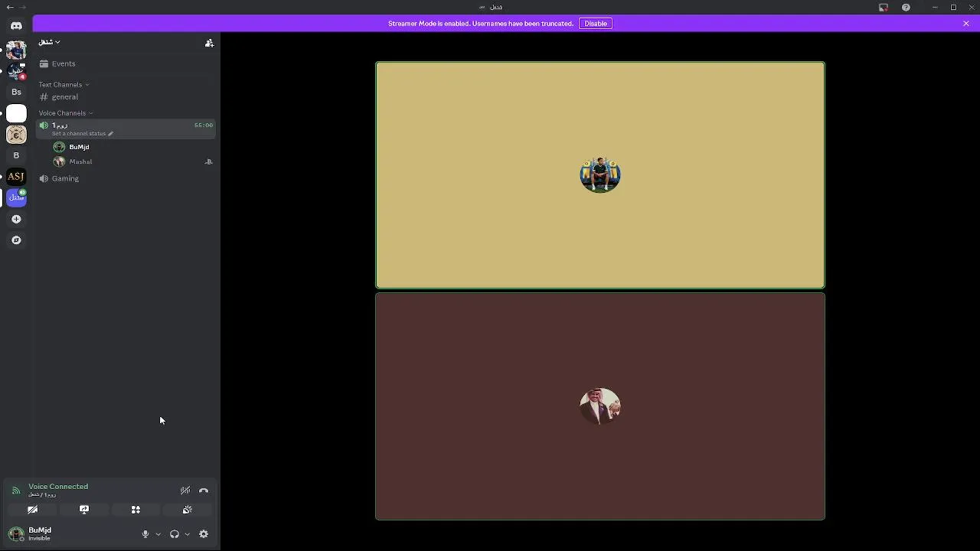The width and height of the screenshot is (980, 551).
Task: Click the 55:00 call timer
Action: pyautogui.click(x=204, y=126)
